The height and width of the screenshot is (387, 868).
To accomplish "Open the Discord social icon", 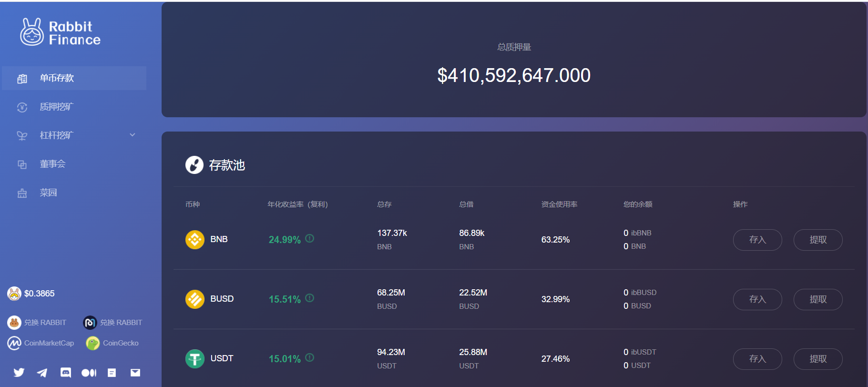I will tap(66, 372).
